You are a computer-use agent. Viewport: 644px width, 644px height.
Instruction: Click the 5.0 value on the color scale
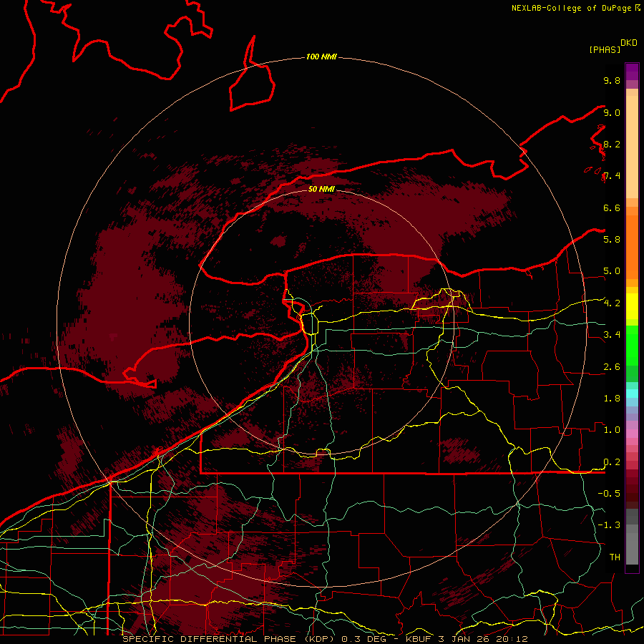pyautogui.click(x=612, y=271)
